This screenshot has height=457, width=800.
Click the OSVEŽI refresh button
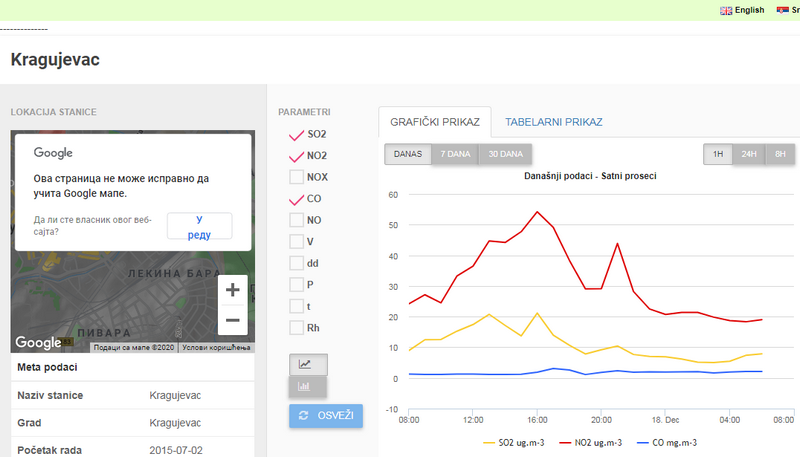pyautogui.click(x=326, y=416)
